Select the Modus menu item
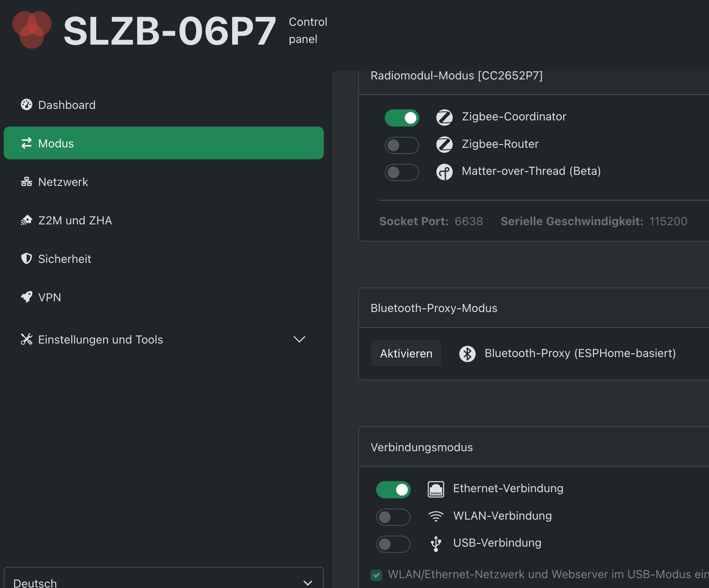This screenshot has width=709, height=588. [164, 143]
